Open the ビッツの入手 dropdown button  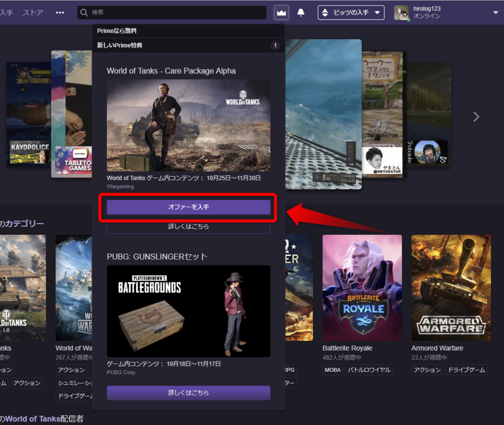point(351,12)
